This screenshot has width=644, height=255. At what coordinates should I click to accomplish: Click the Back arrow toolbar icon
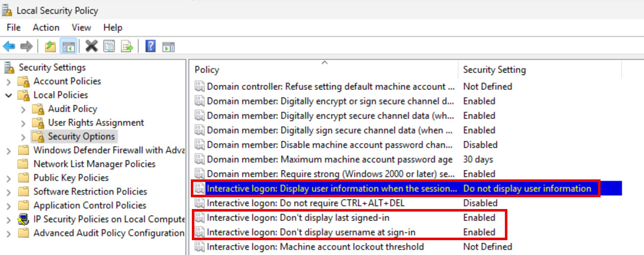[9, 47]
